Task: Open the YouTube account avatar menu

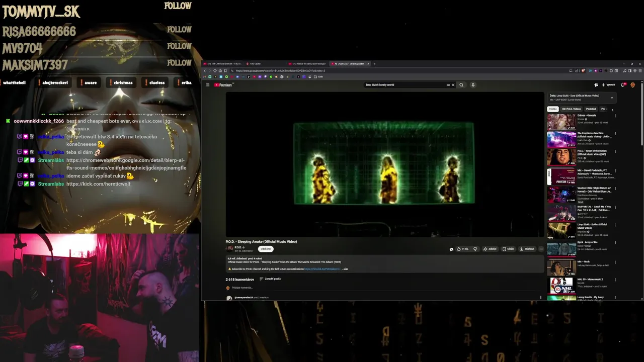Action: [632, 85]
